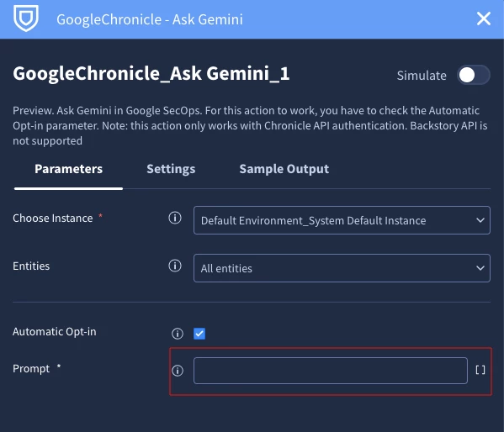Image resolution: width=504 pixels, height=432 pixels.
Task: Open the Choose Instance dropdown
Action: [342, 220]
